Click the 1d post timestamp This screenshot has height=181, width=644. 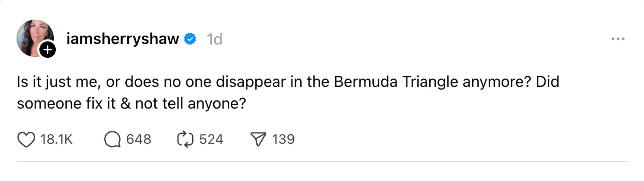(214, 39)
